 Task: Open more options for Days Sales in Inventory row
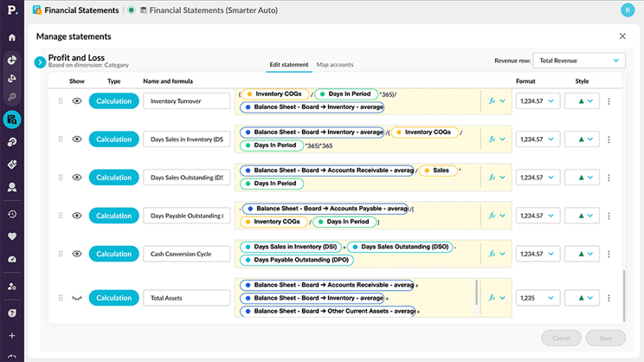(x=609, y=139)
